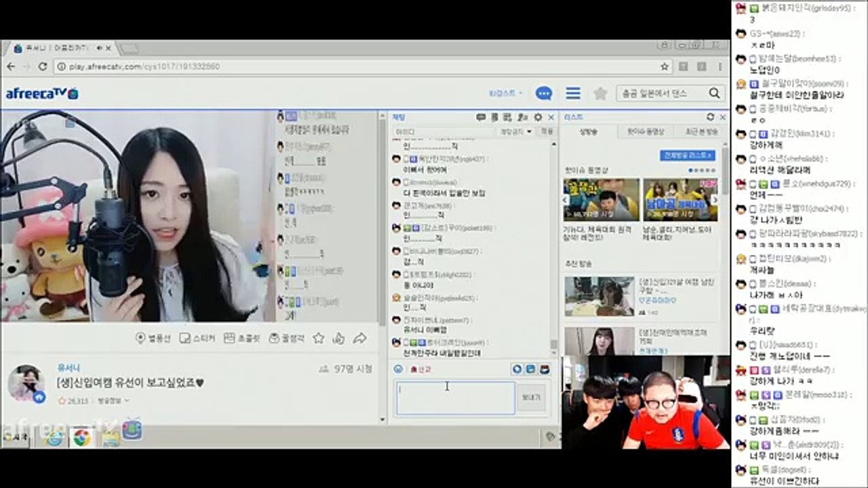The image size is (868, 488).
Task: Click the page info icon in address bar
Action: coord(61,66)
